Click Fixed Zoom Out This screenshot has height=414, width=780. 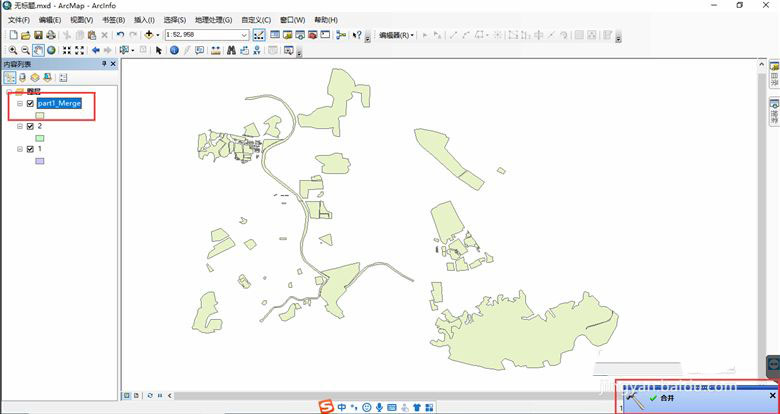click(79, 50)
